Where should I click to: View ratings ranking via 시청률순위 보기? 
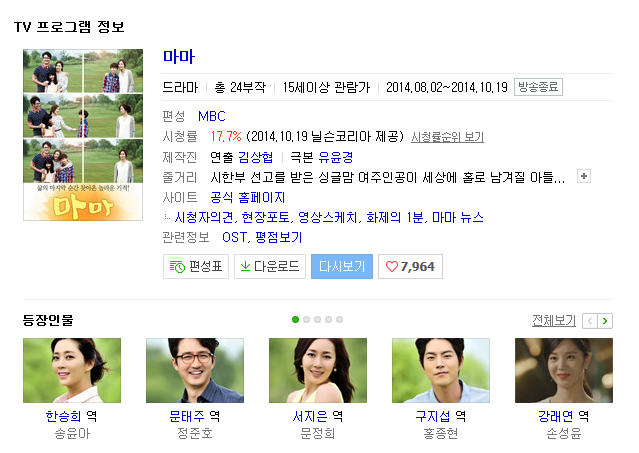tap(447, 137)
